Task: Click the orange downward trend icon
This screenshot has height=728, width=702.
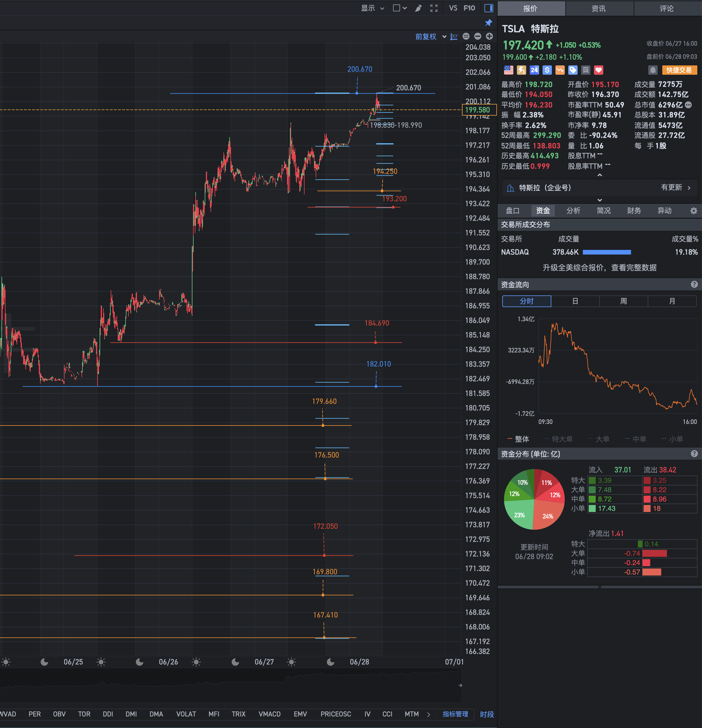Action: (560, 70)
